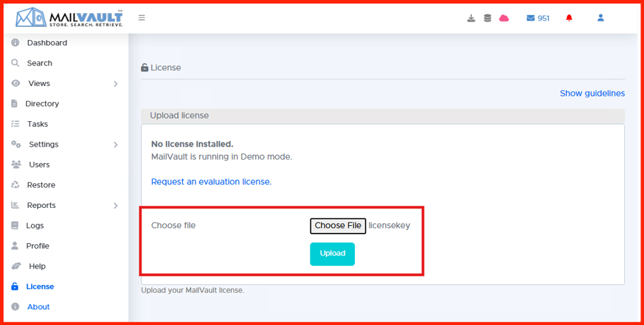The height and width of the screenshot is (325, 644).
Task: Click the Logs book icon
Action: [x=14, y=225]
